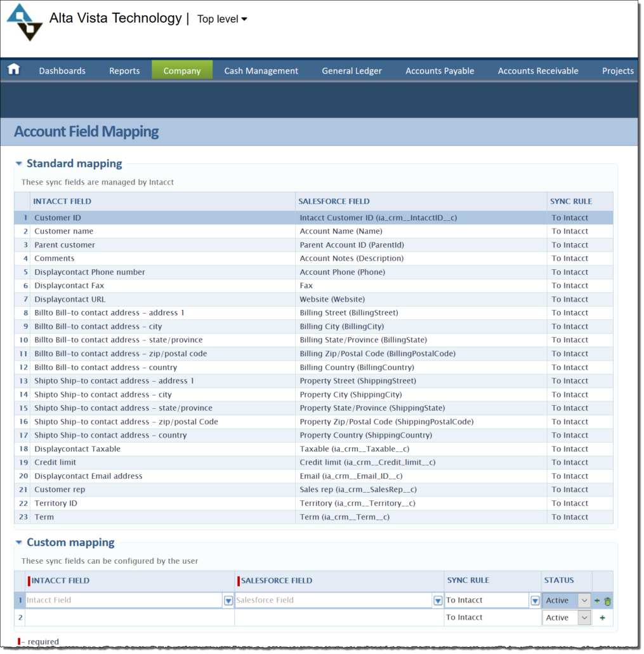Click into the Intacct Field input
Viewport: 644px width, 654px height.
(124, 600)
